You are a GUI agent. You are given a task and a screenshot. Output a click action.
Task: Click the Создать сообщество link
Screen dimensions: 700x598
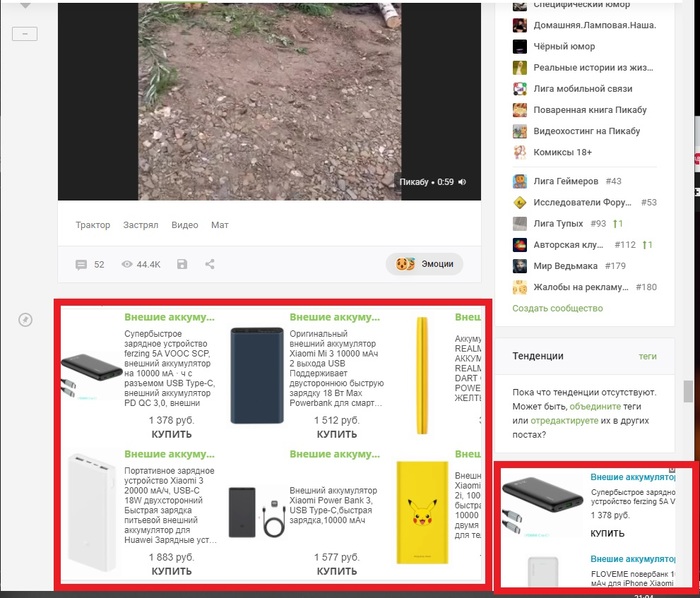point(558,308)
